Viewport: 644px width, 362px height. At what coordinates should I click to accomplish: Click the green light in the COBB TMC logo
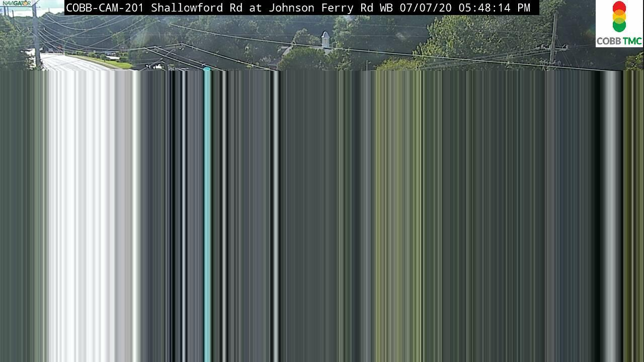click(619, 25)
